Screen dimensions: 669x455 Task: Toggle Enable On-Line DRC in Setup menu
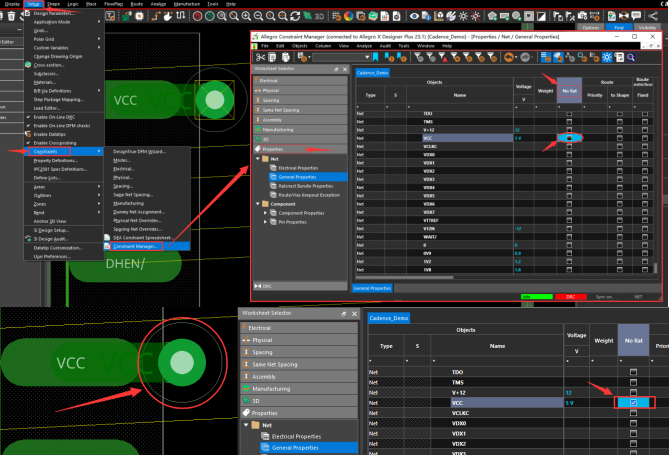point(53,117)
